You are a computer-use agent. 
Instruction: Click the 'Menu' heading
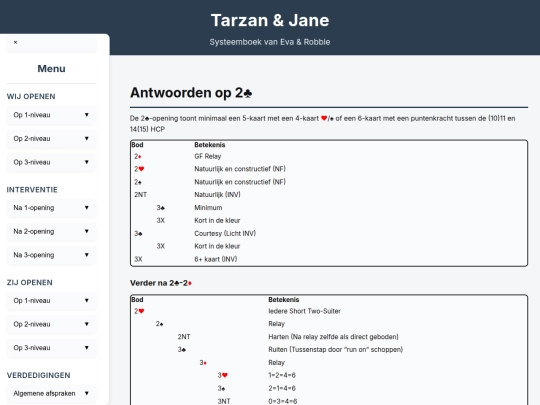[51, 69]
